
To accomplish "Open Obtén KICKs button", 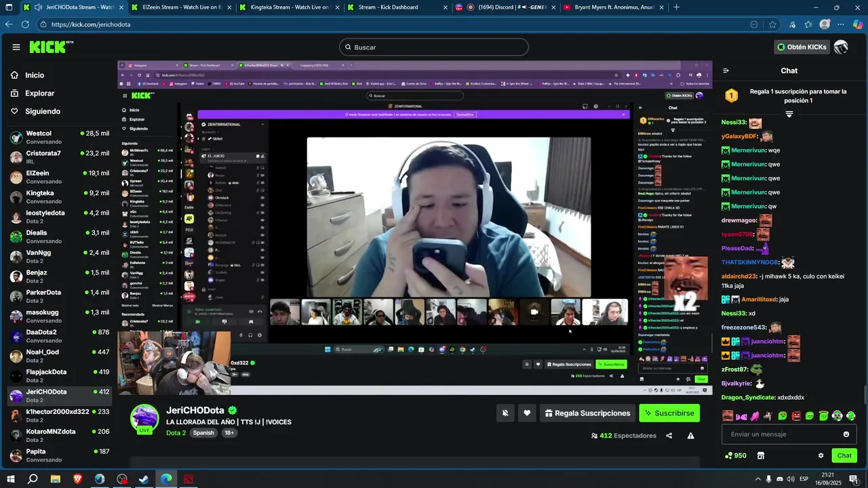I will [802, 47].
